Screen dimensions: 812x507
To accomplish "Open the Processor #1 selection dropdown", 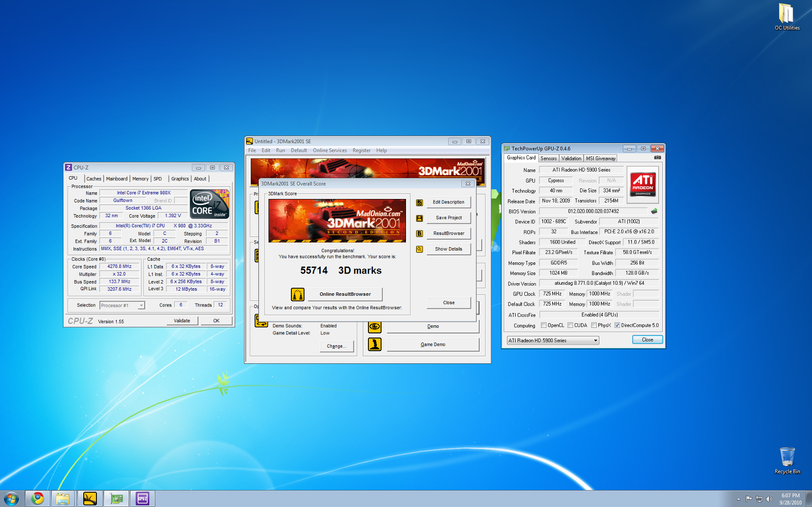I will click(122, 305).
